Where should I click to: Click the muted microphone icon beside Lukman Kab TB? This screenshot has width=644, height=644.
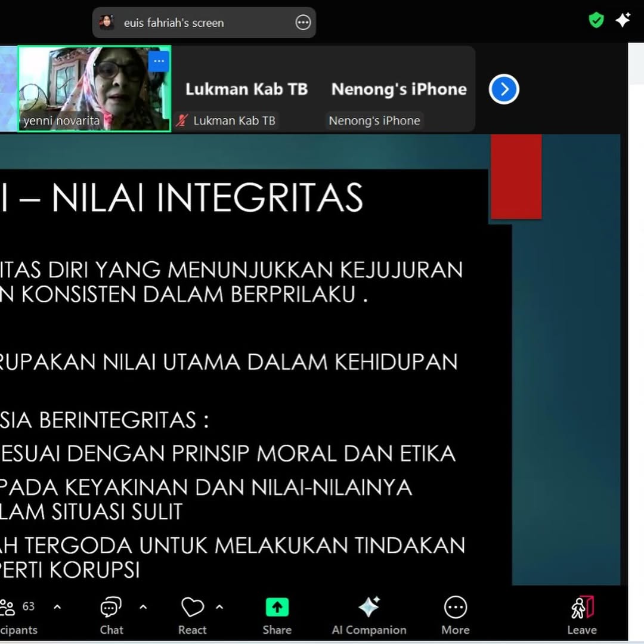(x=182, y=120)
